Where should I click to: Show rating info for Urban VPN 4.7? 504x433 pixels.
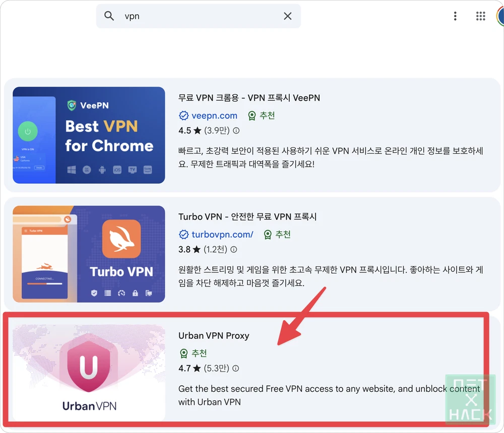(x=235, y=368)
